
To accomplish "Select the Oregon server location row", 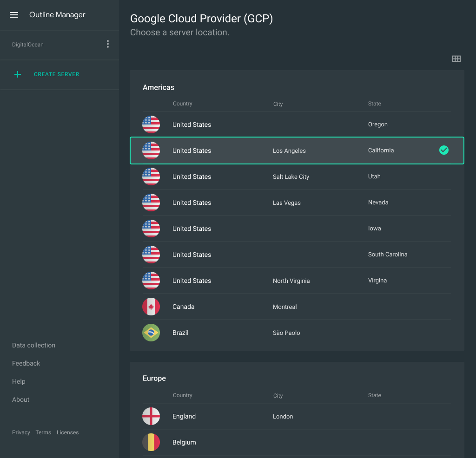I will [297, 124].
